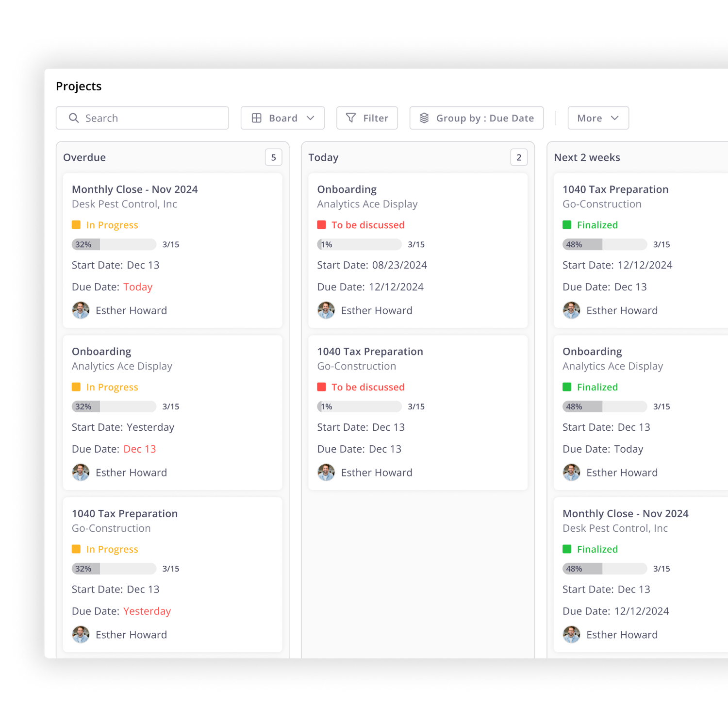Click avatar on Next 2 weeks Onboarding card
Screen dimensions: 728x727
pyautogui.click(x=572, y=473)
